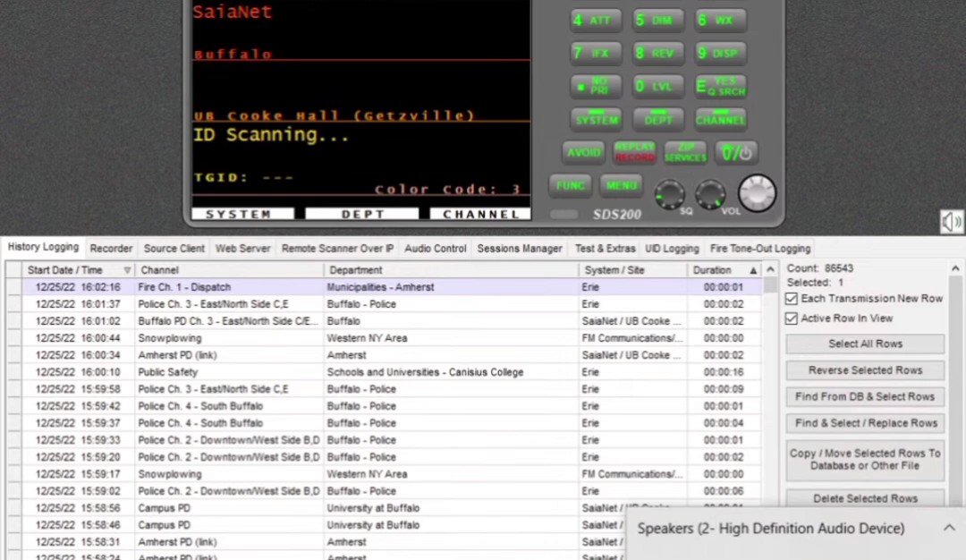Select the CHANNEL softkey on scanner display
This screenshot has height=560, width=966.
pos(480,214)
